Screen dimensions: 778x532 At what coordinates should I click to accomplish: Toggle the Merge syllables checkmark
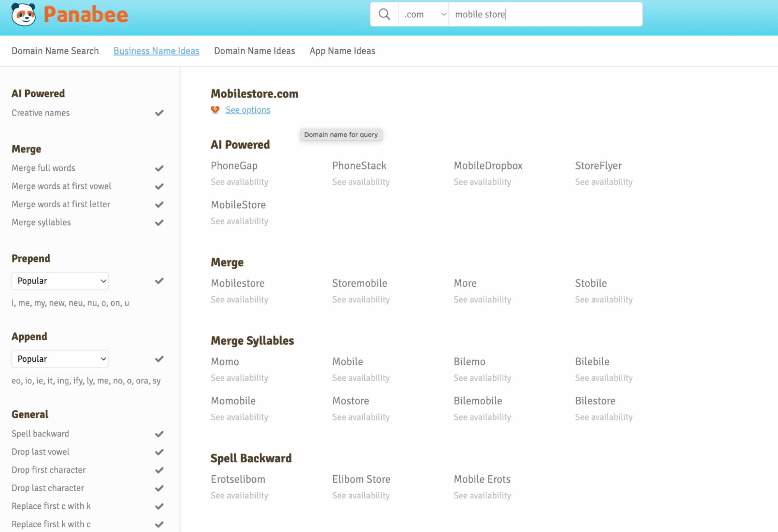159,222
